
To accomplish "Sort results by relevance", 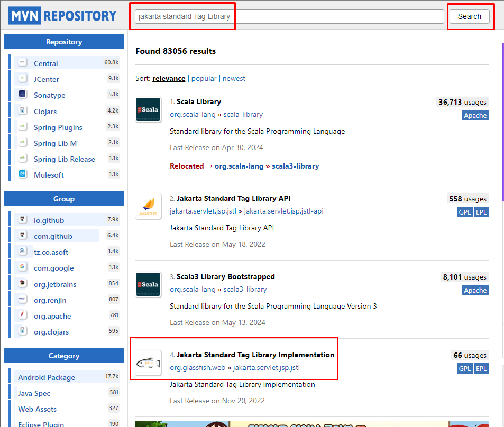I will (169, 78).
